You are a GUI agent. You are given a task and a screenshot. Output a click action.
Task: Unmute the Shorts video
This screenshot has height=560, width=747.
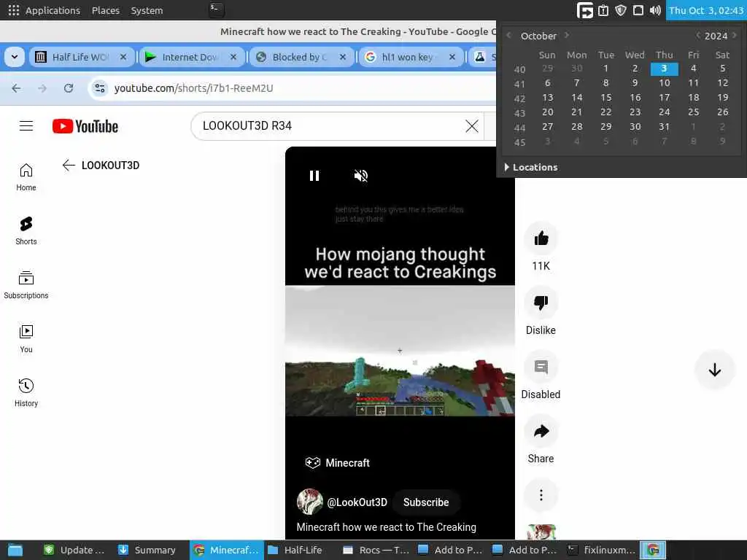pos(360,176)
